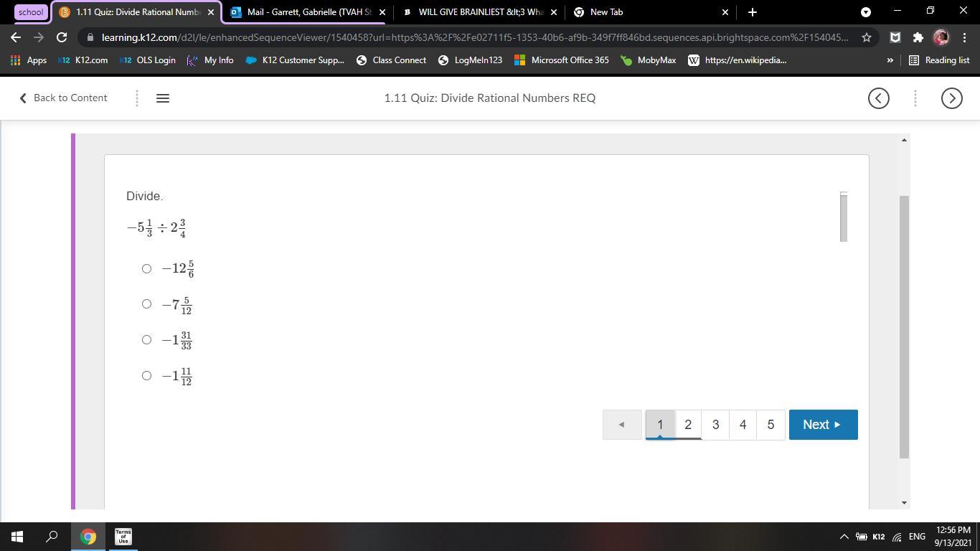Image resolution: width=980 pixels, height=551 pixels.
Task: Open OLS Login bookmark
Action: (147, 60)
